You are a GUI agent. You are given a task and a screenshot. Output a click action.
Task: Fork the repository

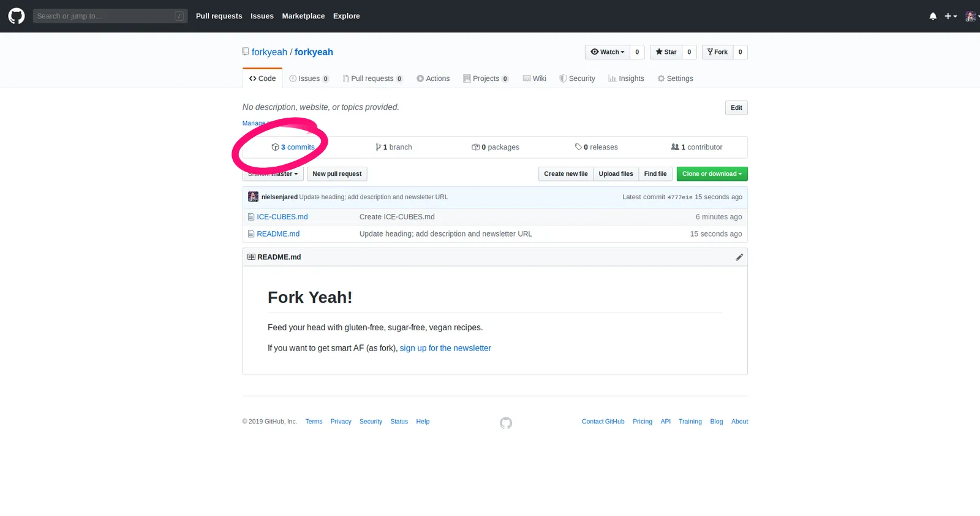point(717,52)
